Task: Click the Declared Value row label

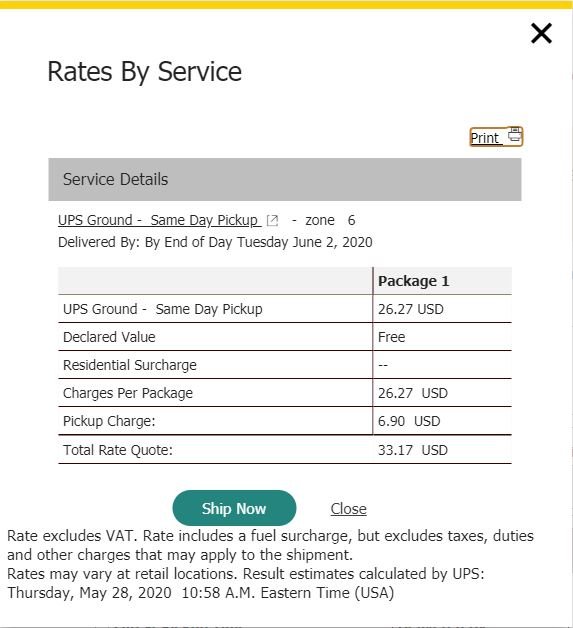Action: tap(109, 337)
